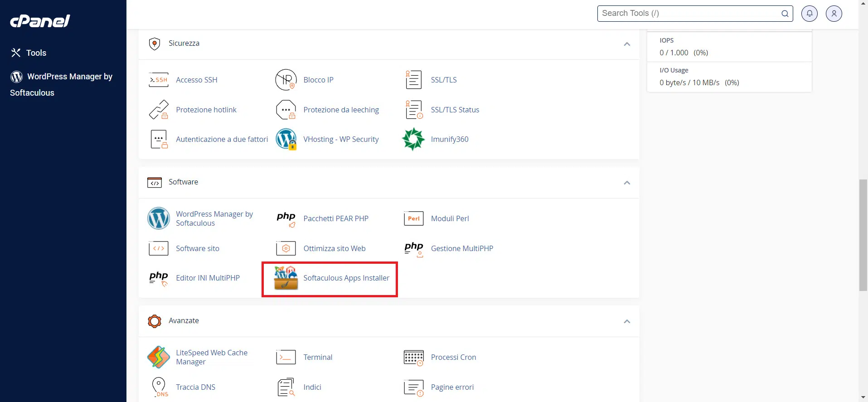Click the cPanel logo
This screenshot has width=868, height=402.
click(40, 21)
